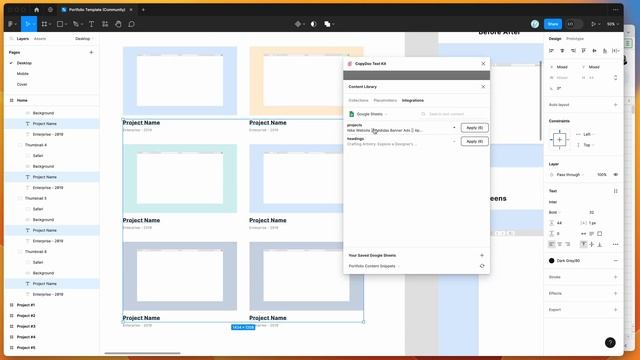Toggle Dev Mode switch
This screenshot has width=640, height=360.
point(574,24)
